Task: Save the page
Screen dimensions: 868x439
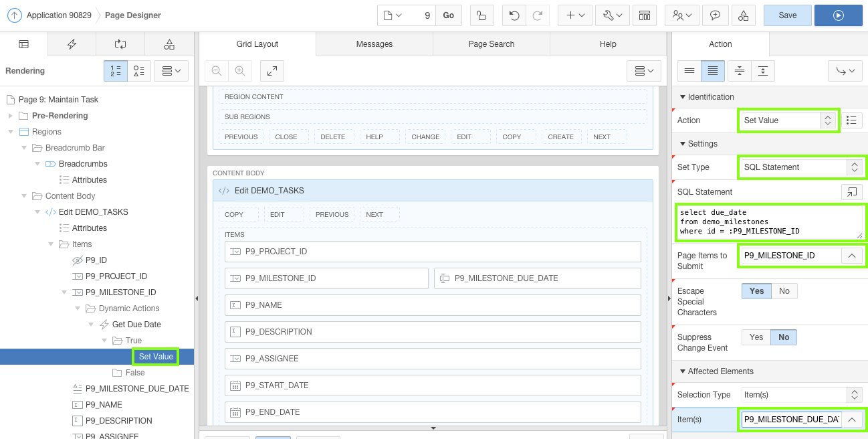Action: coord(787,15)
